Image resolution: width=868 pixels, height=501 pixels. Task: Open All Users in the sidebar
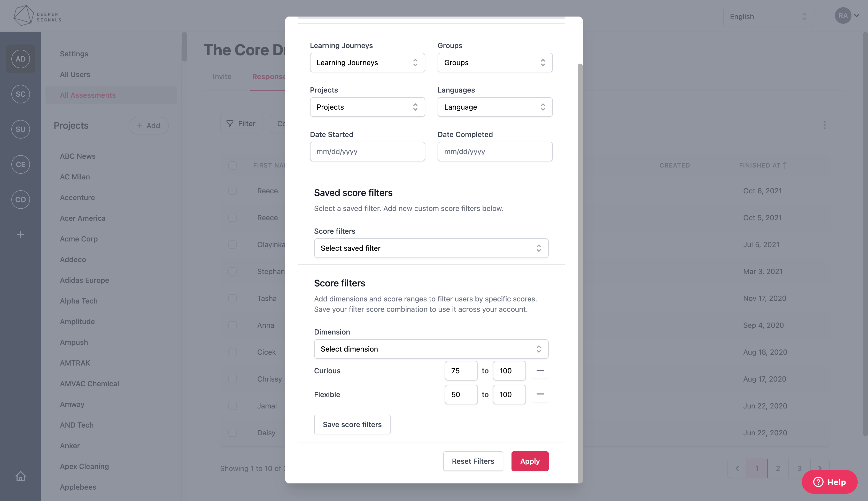point(75,74)
